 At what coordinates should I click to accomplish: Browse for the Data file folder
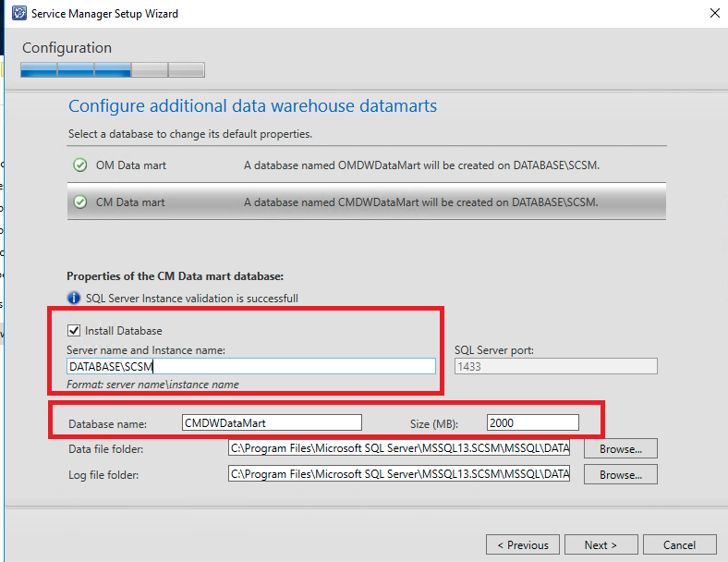pos(620,448)
